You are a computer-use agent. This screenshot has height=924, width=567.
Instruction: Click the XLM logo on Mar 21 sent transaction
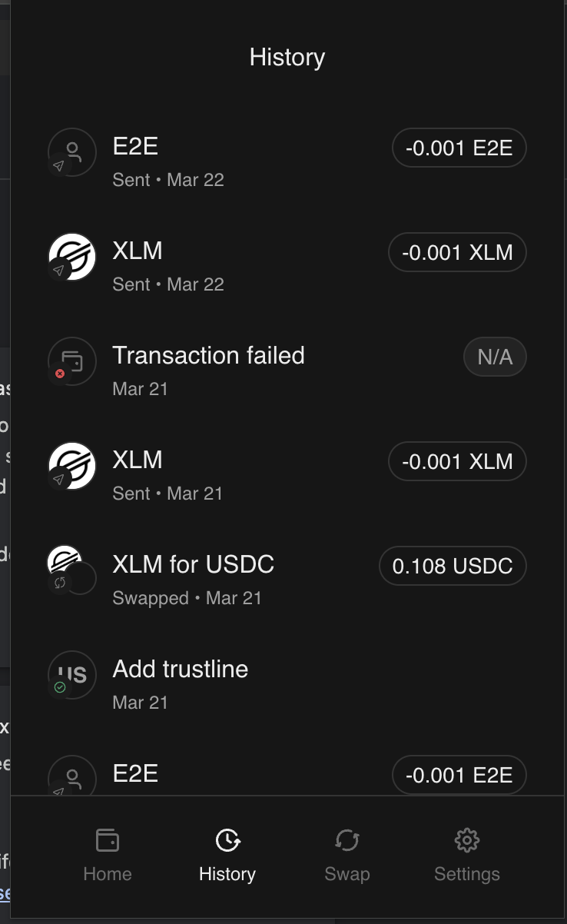click(72, 465)
